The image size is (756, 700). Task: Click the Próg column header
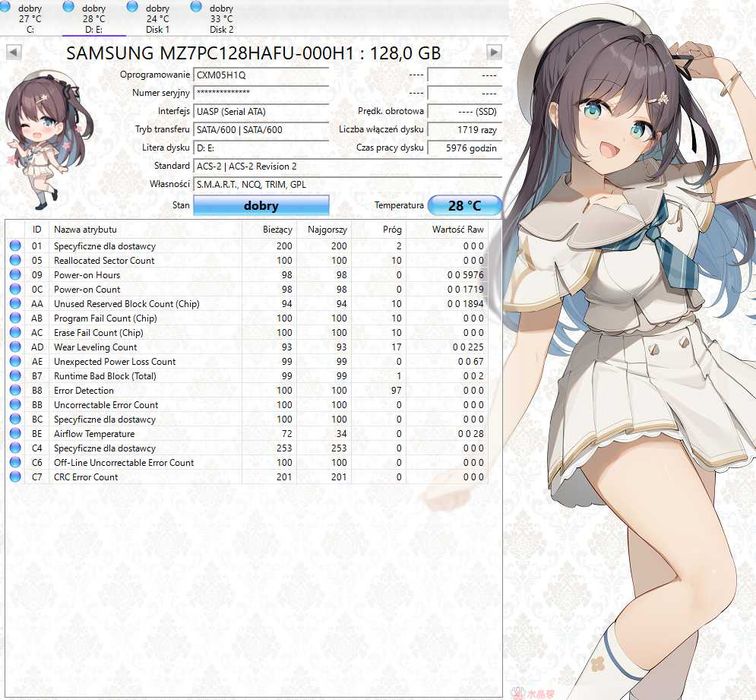coord(379,229)
